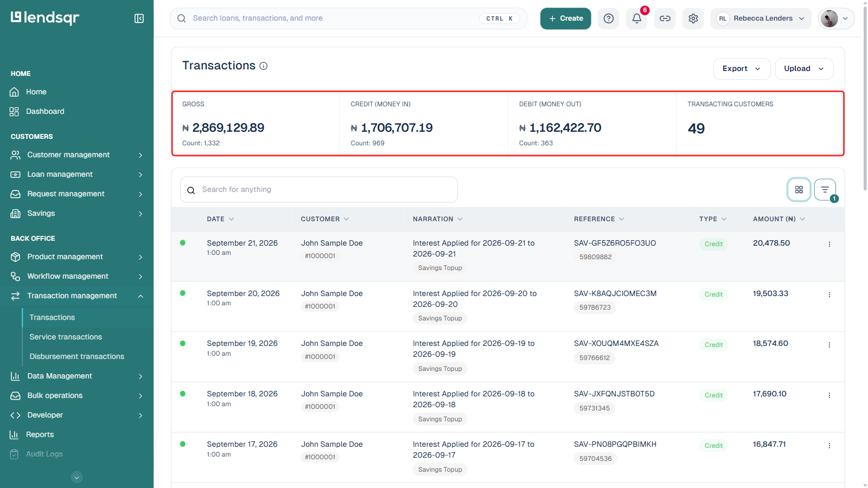868x488 pixels.
Task: Expand Loan management chevron
Action: point(141,175)
